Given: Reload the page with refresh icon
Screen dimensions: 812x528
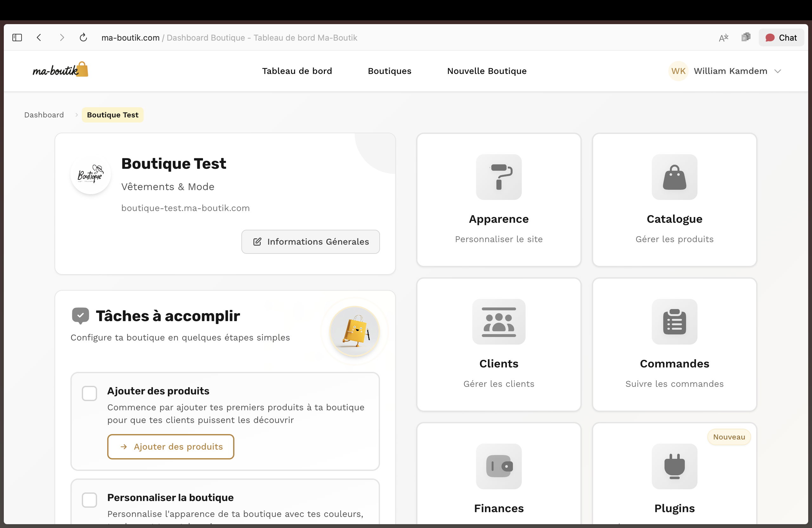Looking at the screenshot, I should point(83,37).
